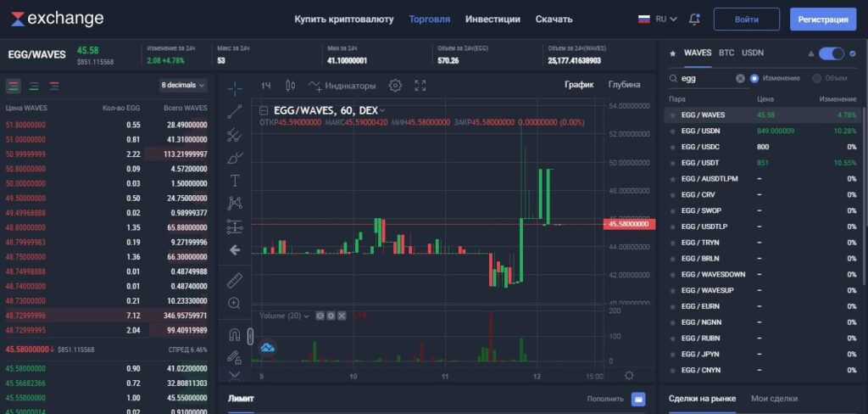The height and width of the screenshot is (414, 868).
Task: Favorite the EGG / USDN pair star
Action: (672, 131)
